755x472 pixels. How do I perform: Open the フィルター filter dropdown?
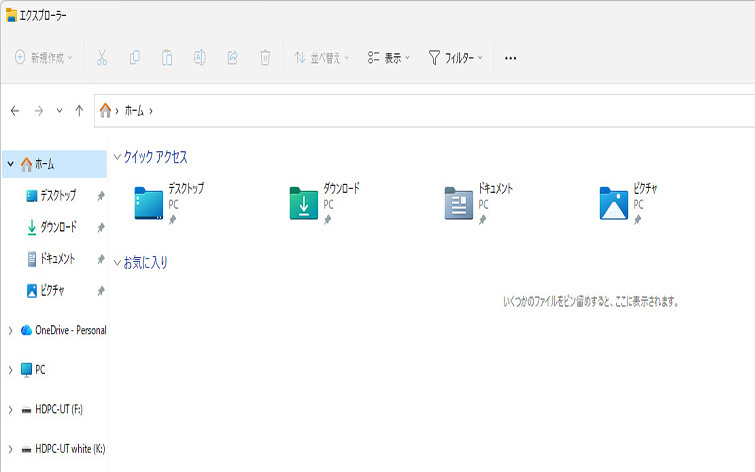click(455, 58)
